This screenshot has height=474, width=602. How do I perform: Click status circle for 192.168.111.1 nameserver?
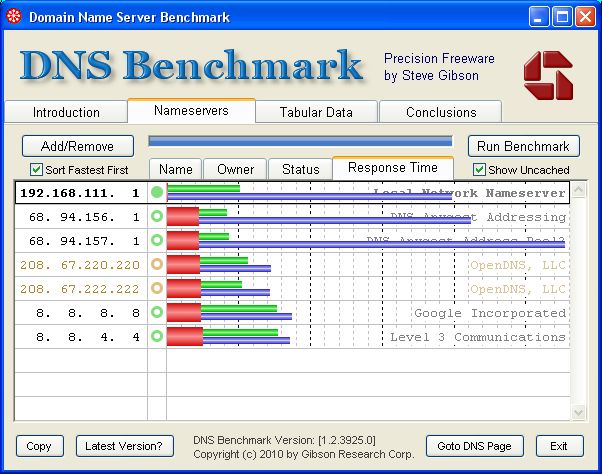click(156, 192)
